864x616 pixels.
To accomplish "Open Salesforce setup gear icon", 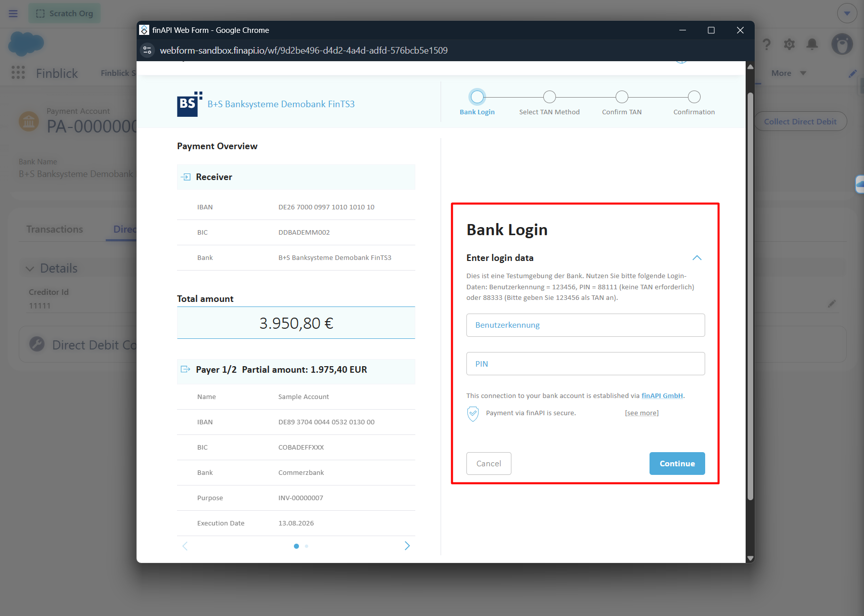I will [789, 45].
